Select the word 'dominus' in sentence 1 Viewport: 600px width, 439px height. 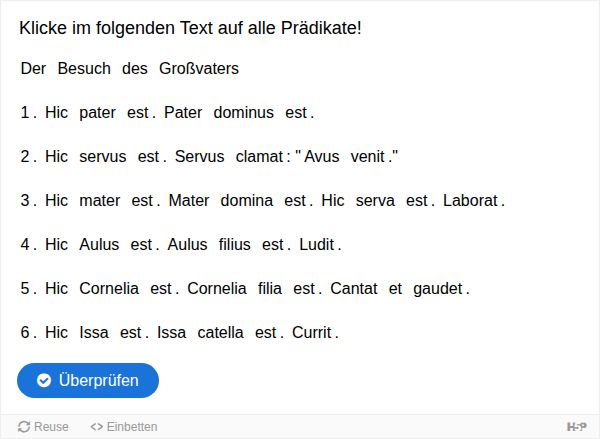tap(244, 113)
